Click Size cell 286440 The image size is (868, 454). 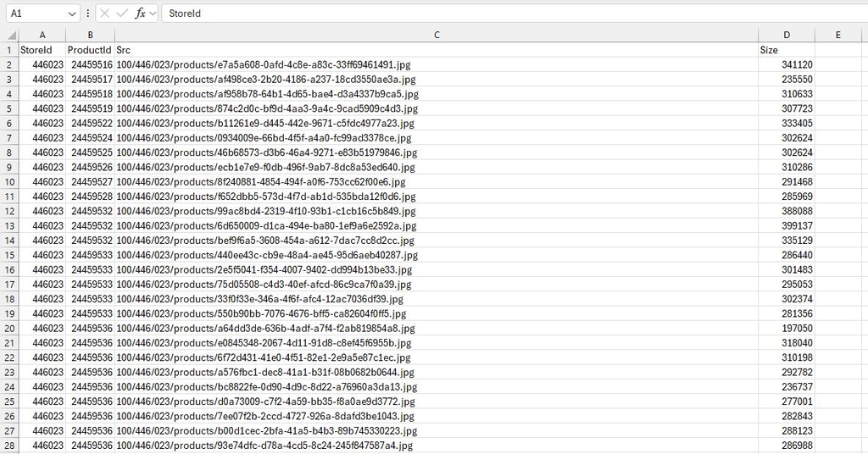786,255
